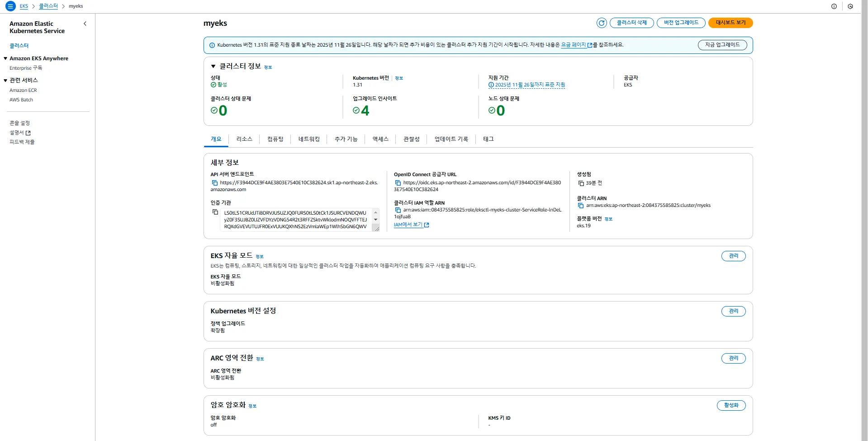The image size is (868, 441).
Task: Open the hamburger navigation menu icon
Action: (10, 6)
